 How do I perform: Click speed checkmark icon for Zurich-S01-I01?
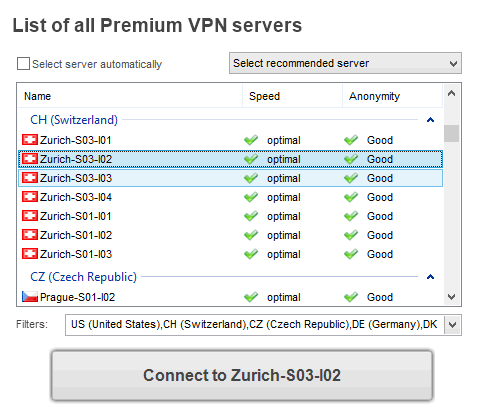(251, 216)
